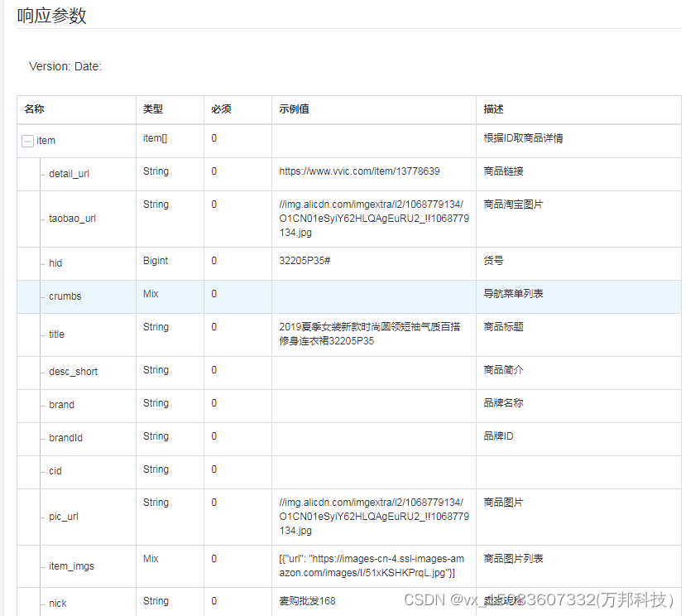Click the 名称 column header
Viewport: 686px width, 616px height.
(34, 108)
